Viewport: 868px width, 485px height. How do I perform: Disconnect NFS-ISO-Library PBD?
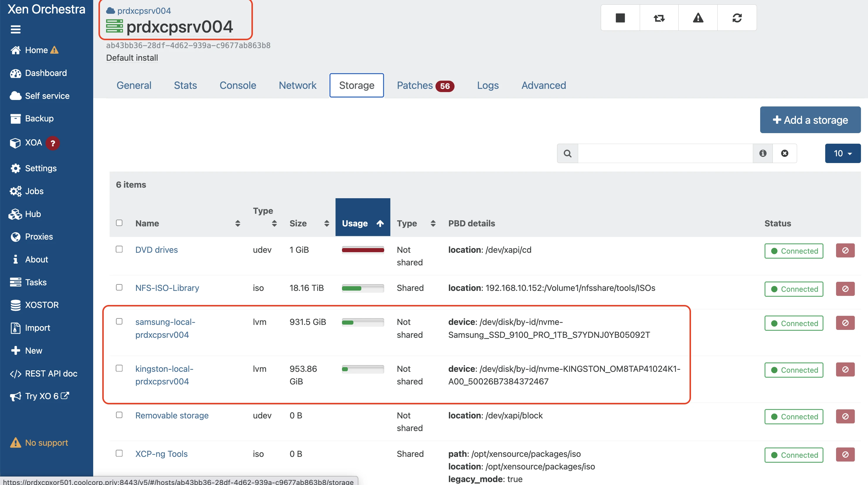pyautogui.click(x=845, y=289)
